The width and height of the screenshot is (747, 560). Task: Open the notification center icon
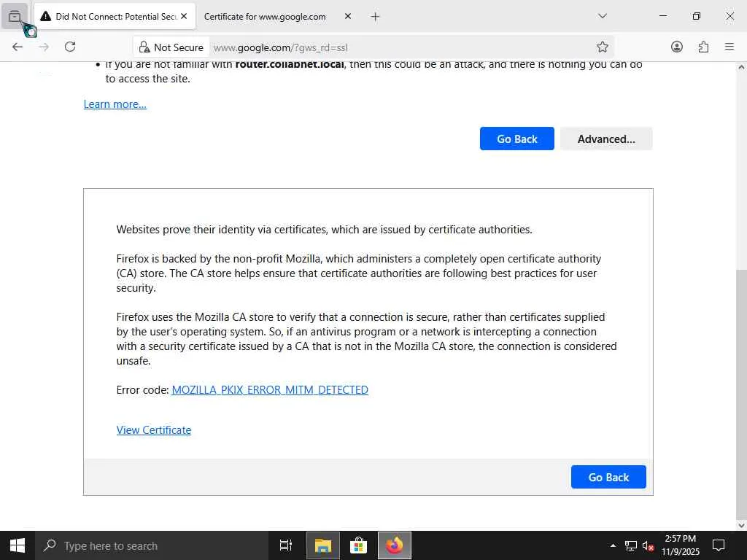click(719, 545)
